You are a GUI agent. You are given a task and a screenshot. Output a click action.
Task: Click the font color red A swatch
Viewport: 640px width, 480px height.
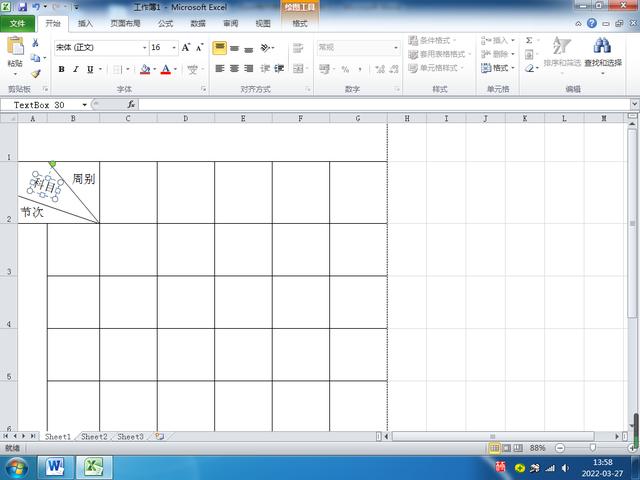click(165, 69)
